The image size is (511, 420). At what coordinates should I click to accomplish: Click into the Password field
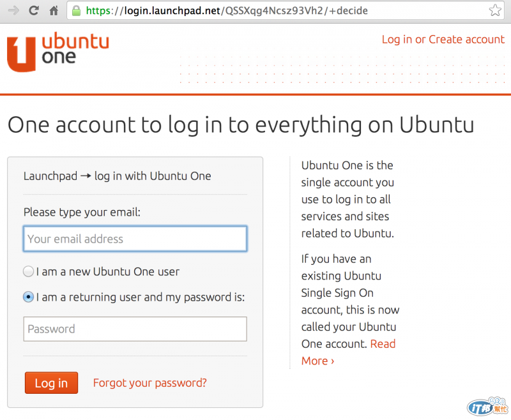click(x=135, y=329)
